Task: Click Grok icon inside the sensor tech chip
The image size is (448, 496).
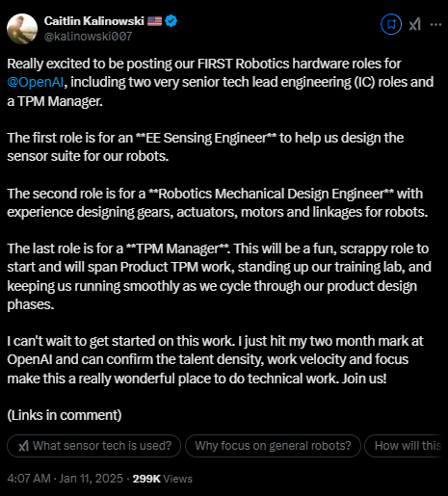Action: click(23, 446)
